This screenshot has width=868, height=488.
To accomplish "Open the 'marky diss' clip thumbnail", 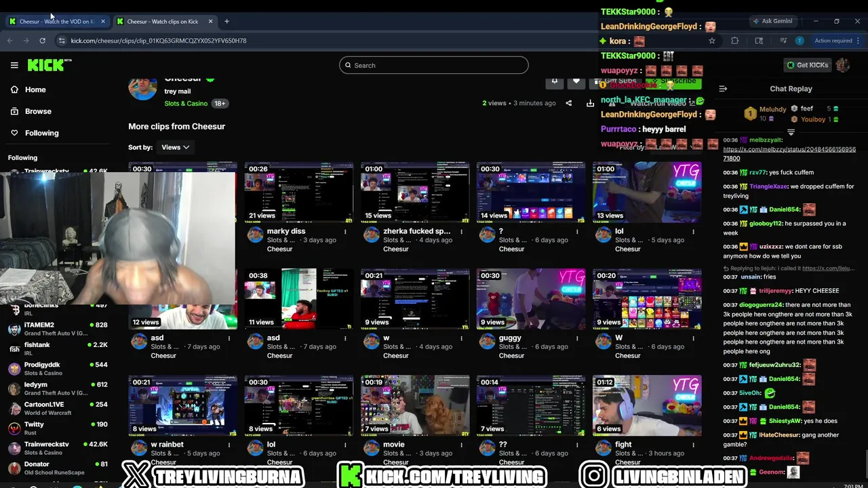I will click(x=298, y=192).
